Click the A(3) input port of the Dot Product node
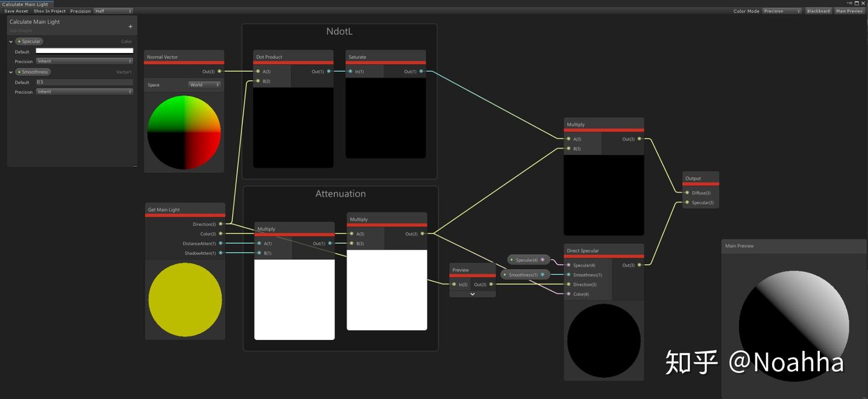Viewport: 868px width, 399px height. tap(258, 71)
